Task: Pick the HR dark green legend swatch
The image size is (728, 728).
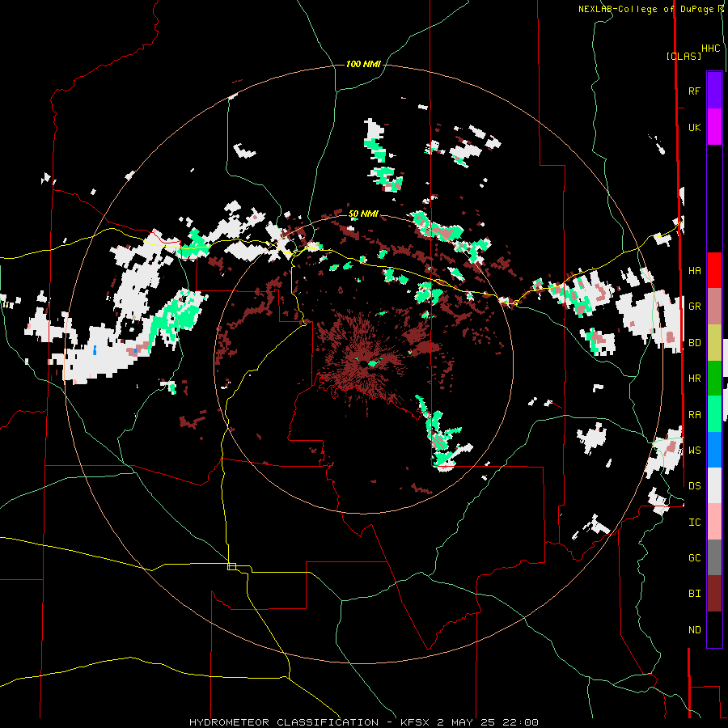Action: (x=714, y=379)
